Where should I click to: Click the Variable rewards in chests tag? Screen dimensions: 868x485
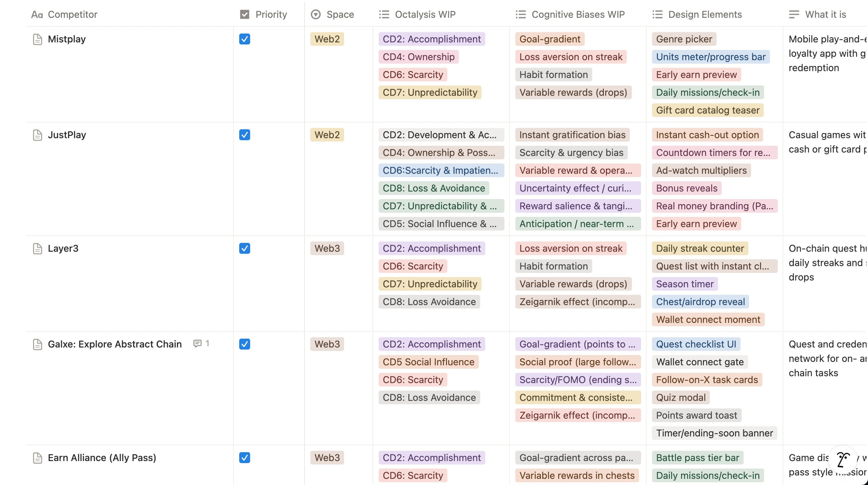[x=577, y=475]
